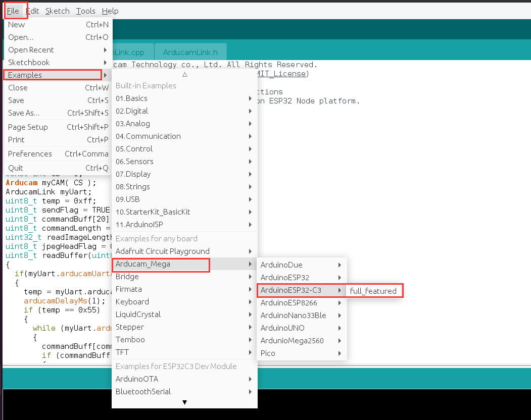Open 09.USB examples submenu
The height and width of the screenshot is (420, 531).
point(184,199)
